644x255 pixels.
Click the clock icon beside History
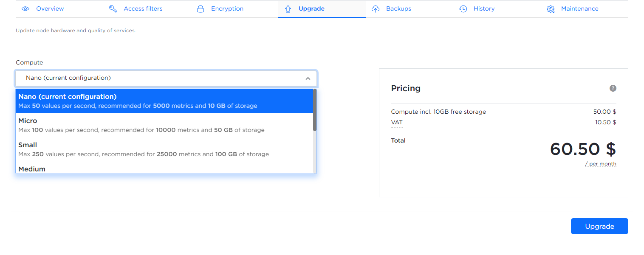coord(463,8)
